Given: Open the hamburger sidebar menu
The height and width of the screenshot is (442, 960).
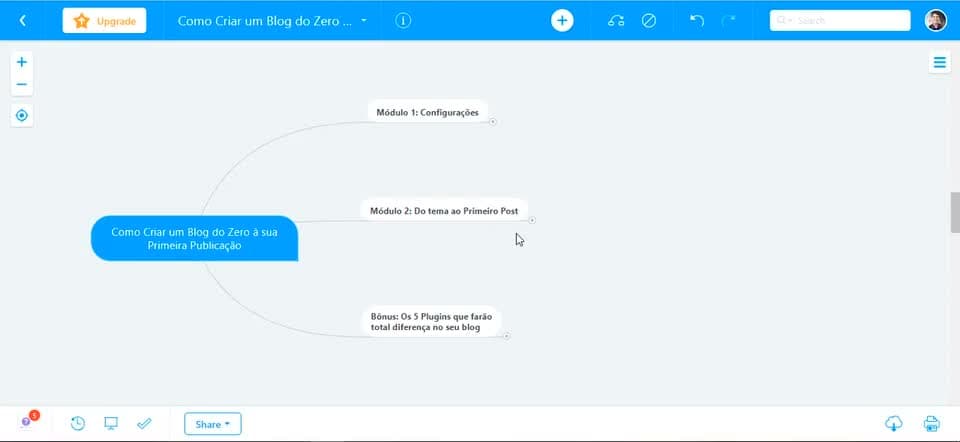Looking at the screenshot, I should pyautogui.click(x=939, y=62).
